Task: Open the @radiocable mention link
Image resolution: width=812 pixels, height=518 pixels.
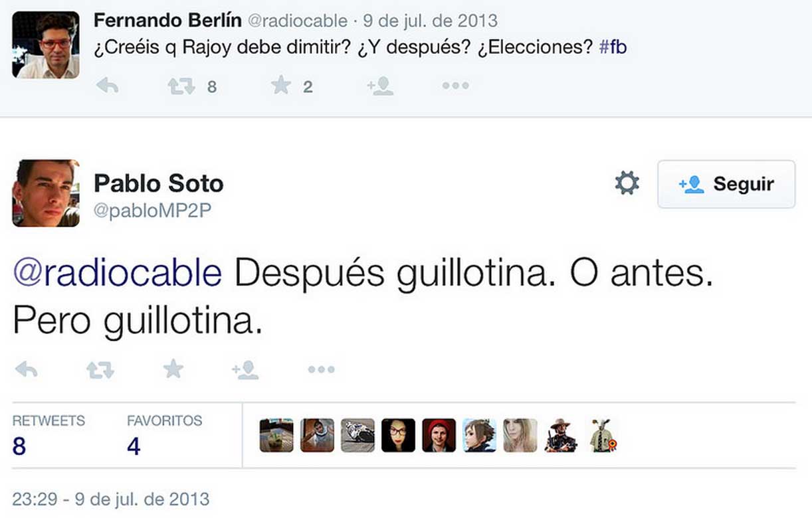Action: (118, 274)
